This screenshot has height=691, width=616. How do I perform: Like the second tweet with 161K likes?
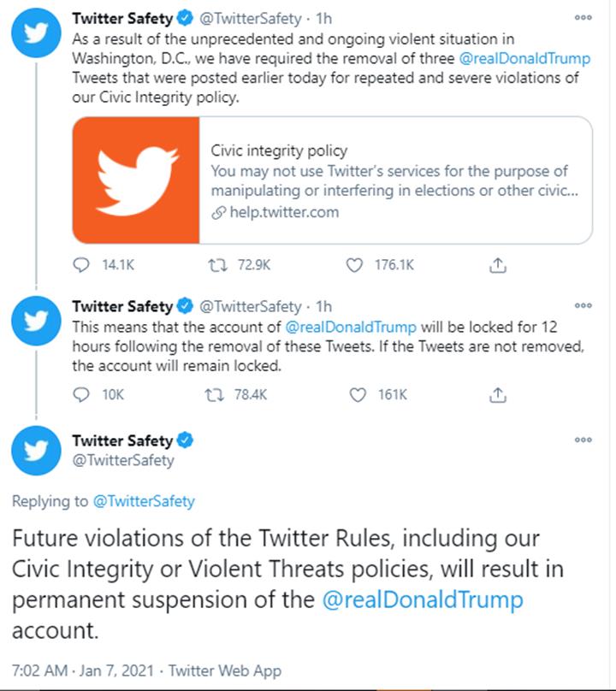[x=358, y=394]
